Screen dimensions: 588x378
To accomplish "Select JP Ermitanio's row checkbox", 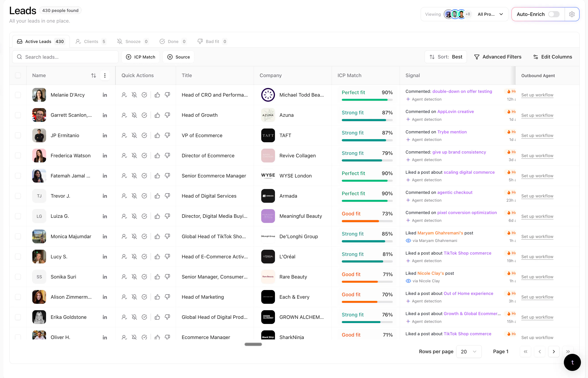I will (18, 136).
